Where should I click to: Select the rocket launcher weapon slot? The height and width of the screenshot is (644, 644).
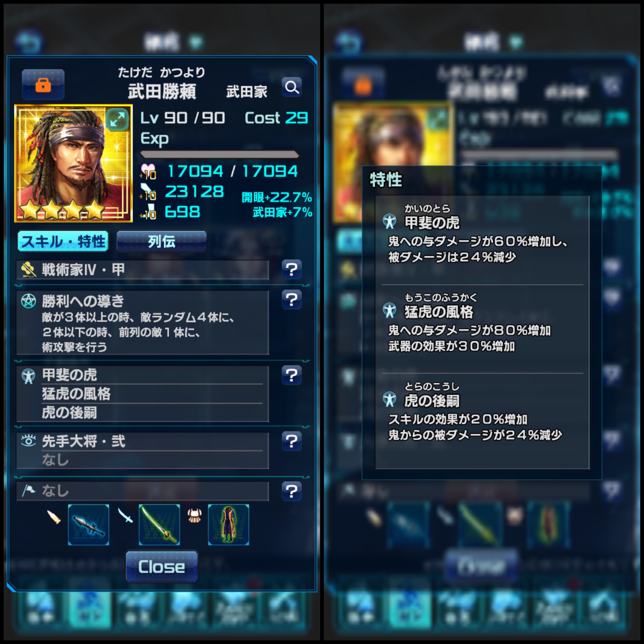coord(88,525)
